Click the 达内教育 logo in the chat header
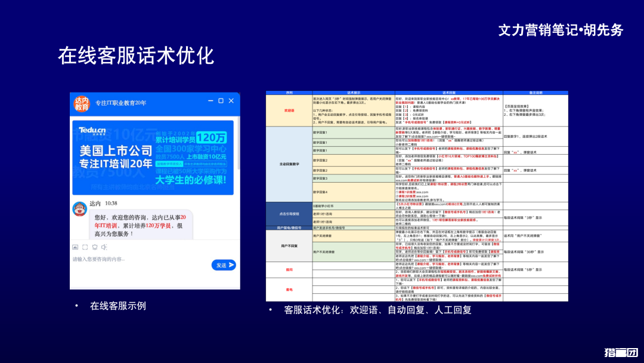This screenshot has width=644, height=363. [82, 102]
